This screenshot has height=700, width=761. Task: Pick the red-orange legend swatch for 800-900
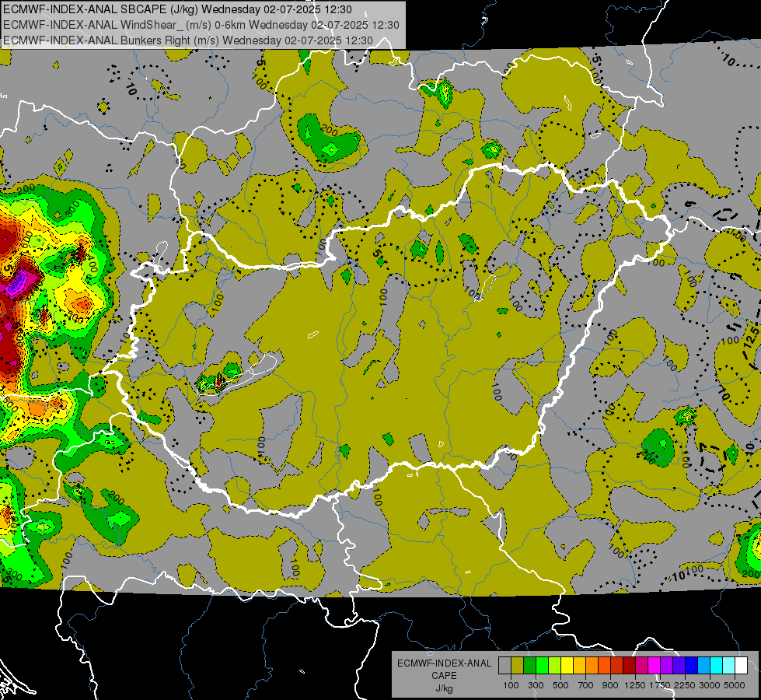click(x=604, y=665)
